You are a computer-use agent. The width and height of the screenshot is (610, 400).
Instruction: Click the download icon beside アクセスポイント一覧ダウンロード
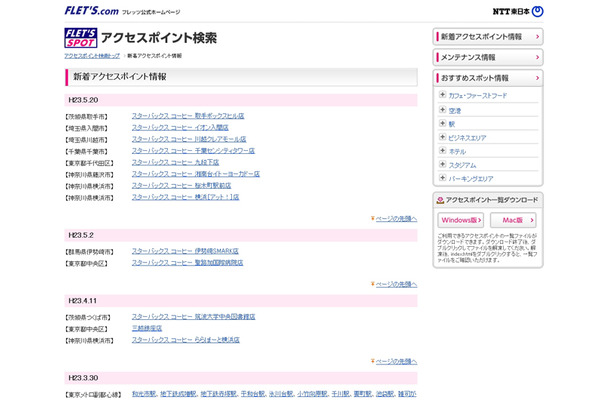440,200
